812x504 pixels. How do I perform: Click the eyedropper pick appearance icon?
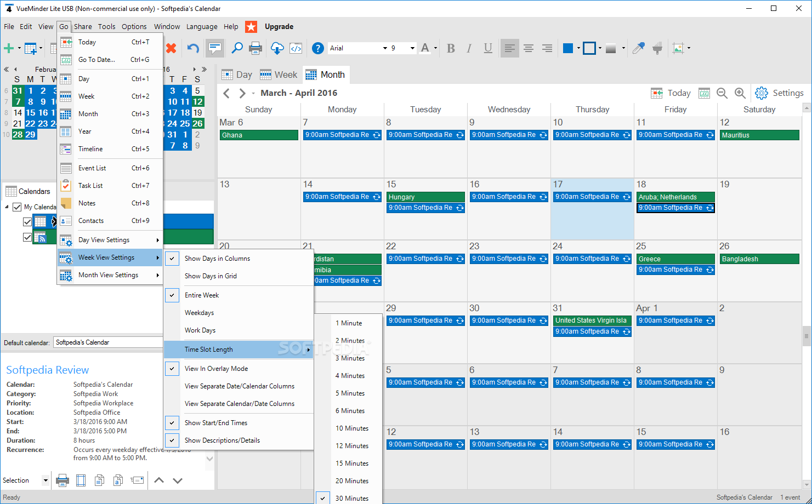[638, 48]
